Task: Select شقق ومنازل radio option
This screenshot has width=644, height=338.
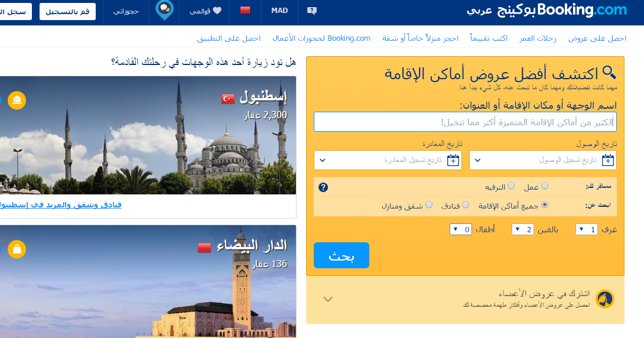Action: point(429,205)
